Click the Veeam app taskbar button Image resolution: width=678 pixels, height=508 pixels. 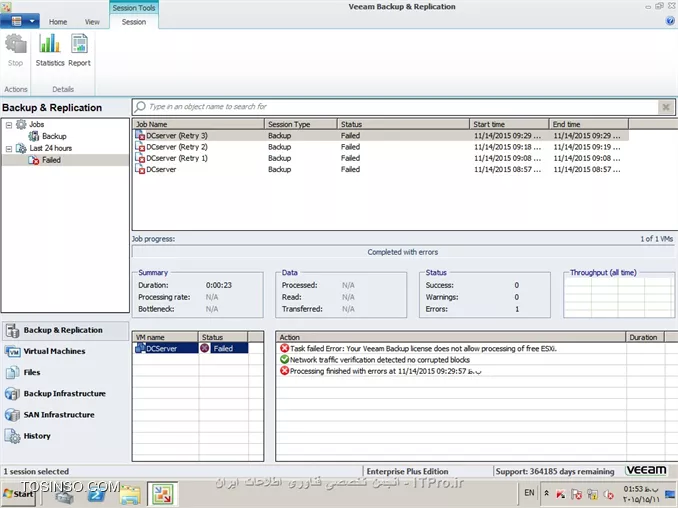(x=163, y=494)
